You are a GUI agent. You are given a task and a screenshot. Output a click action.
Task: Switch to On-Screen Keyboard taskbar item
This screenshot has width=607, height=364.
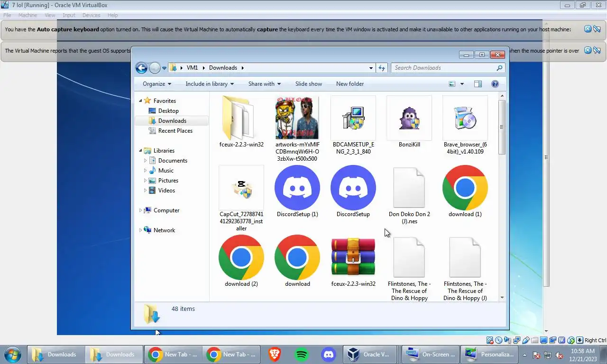(x=430, y=355)
